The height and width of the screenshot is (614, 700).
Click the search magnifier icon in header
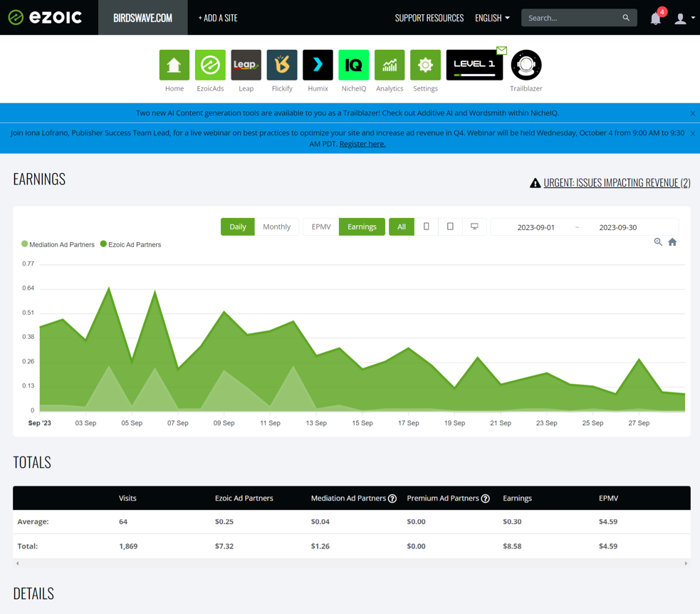[626, 18]
